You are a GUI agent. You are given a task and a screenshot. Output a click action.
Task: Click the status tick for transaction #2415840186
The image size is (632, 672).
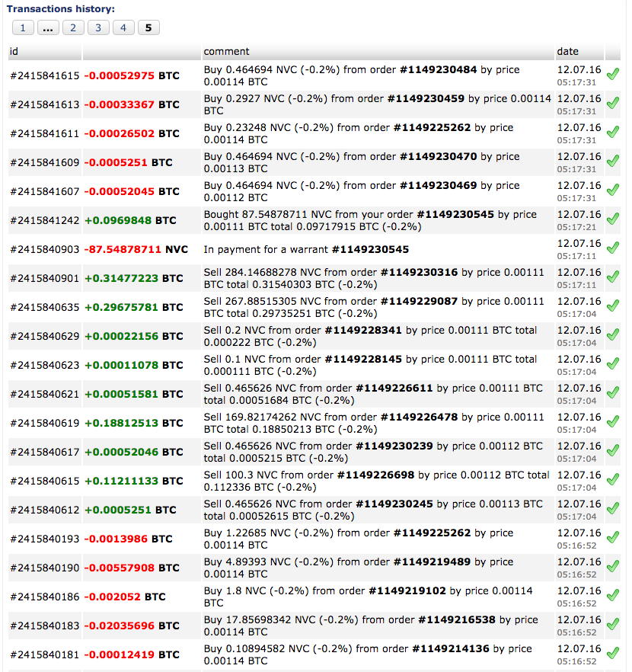tap(613, 595)
